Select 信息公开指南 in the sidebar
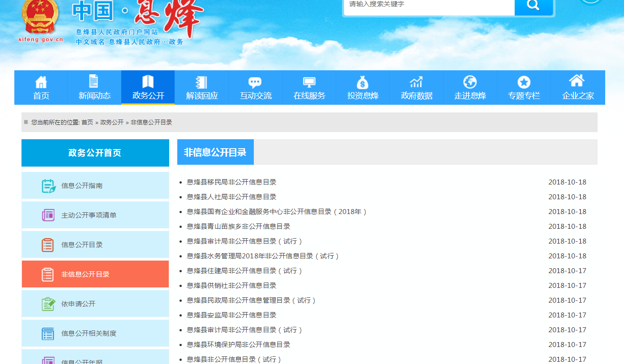The height and width of the screenshot is (364, 624). (82, 185)
